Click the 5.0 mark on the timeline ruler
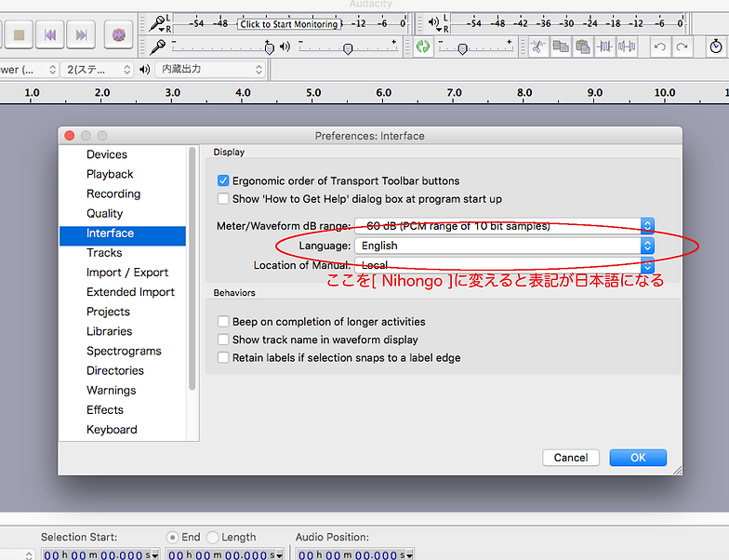Screen dimensions: 729x560 click(313, 93)
